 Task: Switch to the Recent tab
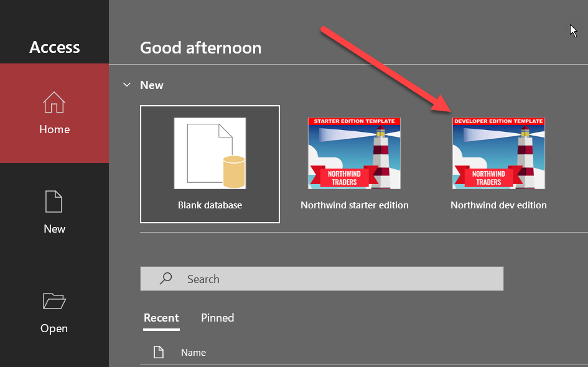pyautogui.click(x=161, y=318)
